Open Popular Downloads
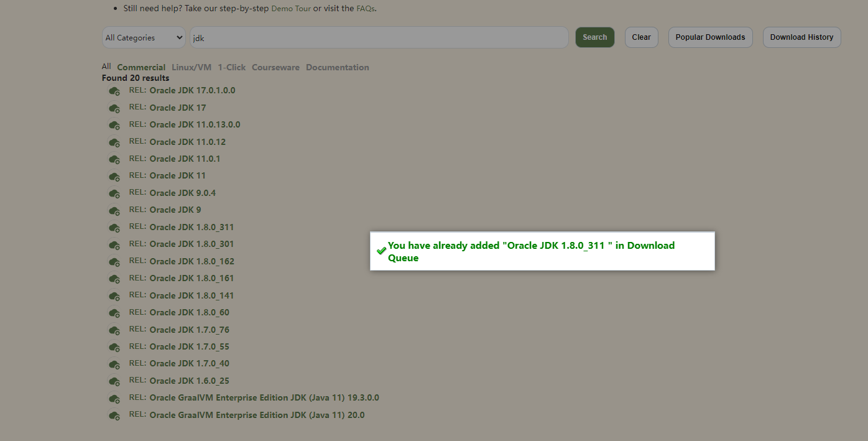Screen dimensions: 868x441 pos(710,37)
